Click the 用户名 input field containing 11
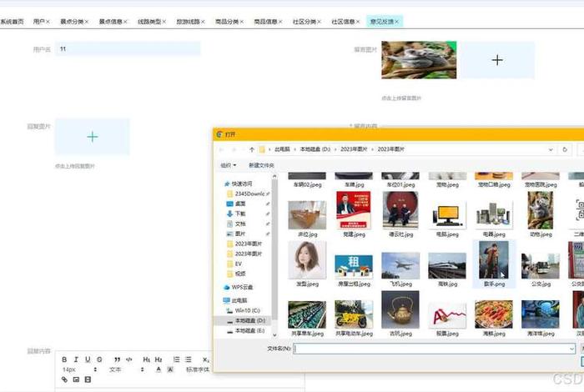The width and height of the screenshot is (584, 392). tap(128, 48)
